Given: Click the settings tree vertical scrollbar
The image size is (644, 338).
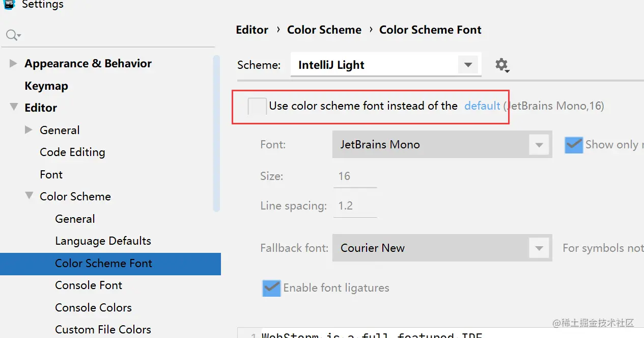Looking at the screenshot, I should click(216, 133).
